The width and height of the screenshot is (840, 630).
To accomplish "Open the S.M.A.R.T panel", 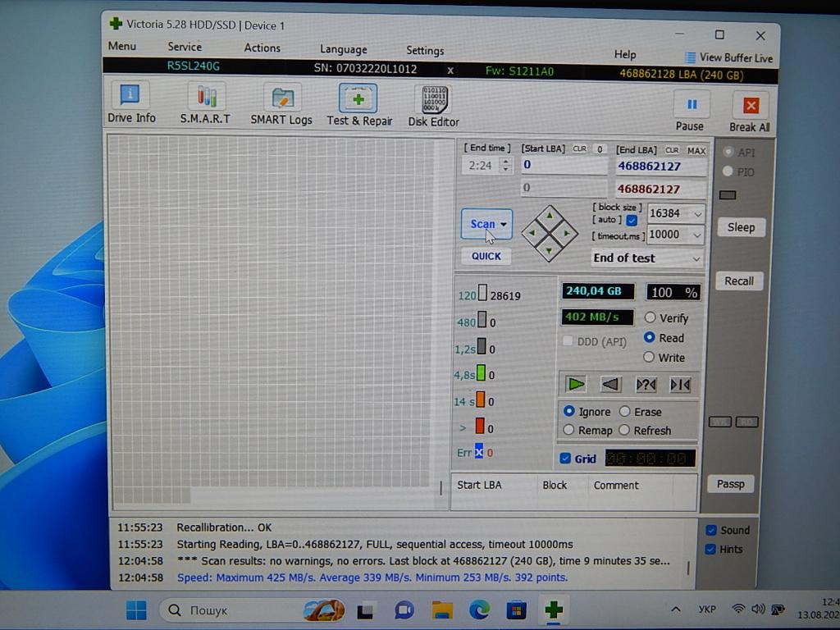I will [x=205, y=104].
